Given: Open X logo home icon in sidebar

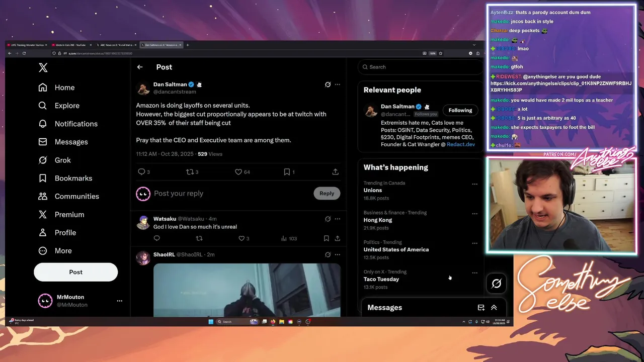Looking at the screenshot, I should tap(43, 68).
